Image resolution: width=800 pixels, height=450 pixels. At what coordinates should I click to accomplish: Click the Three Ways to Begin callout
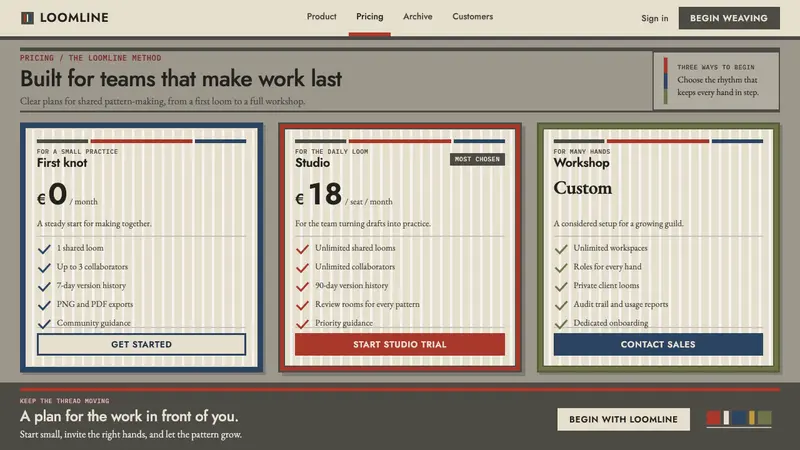coord(716,81)
